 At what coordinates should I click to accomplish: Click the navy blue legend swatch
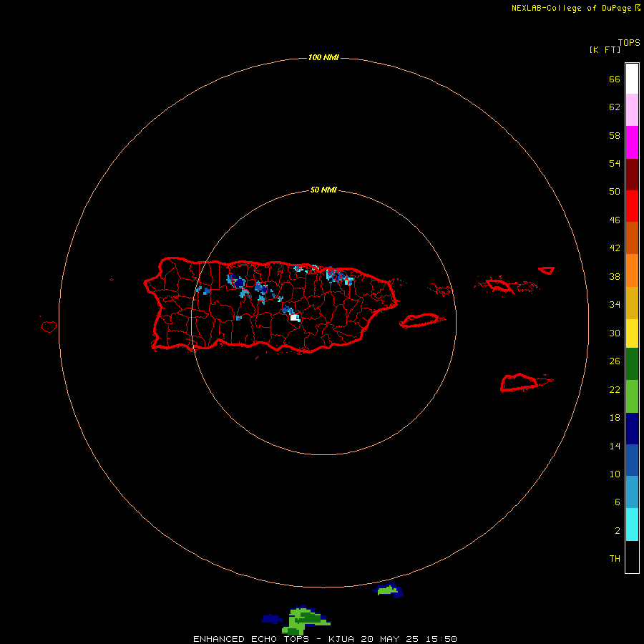(x=632, y=429)
